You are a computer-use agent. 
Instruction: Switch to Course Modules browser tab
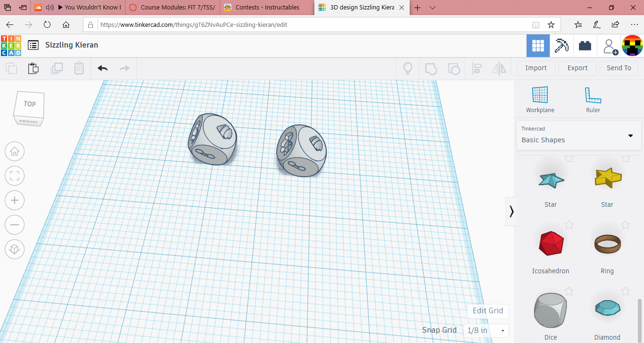173,7
